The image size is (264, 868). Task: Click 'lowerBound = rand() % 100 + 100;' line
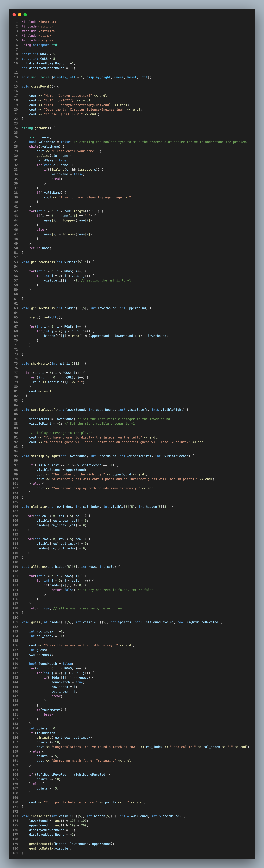(59, 821)
